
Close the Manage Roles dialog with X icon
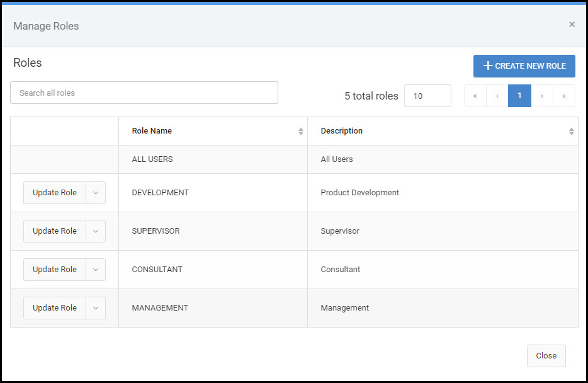[572, 25]
